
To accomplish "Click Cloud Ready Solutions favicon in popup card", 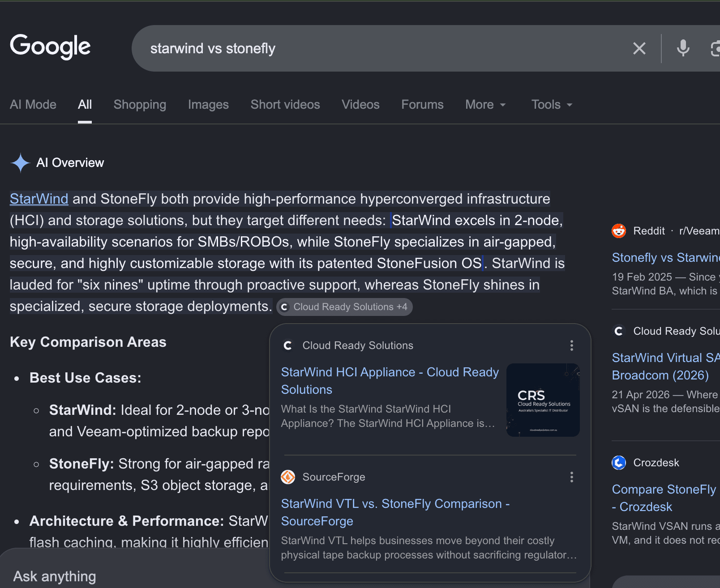I will click(x=288, y=345).
